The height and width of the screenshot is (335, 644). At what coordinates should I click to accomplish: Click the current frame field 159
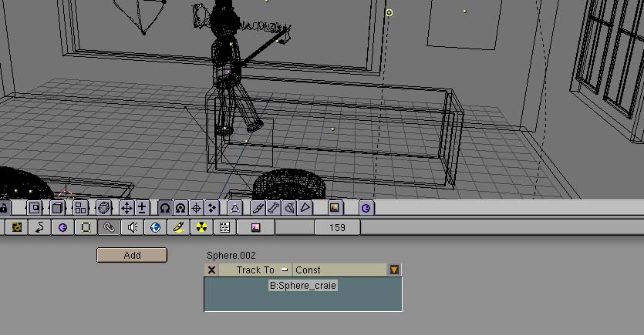click(337, 227)
